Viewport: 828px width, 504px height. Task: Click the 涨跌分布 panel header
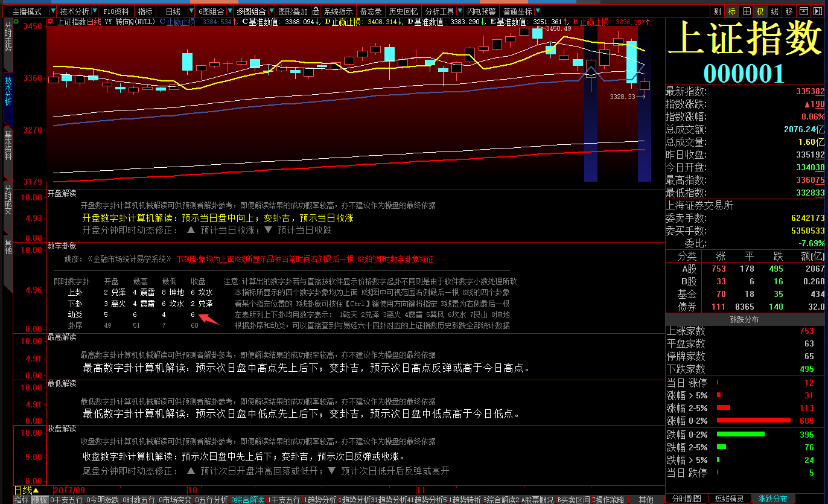tap(744, 319)
